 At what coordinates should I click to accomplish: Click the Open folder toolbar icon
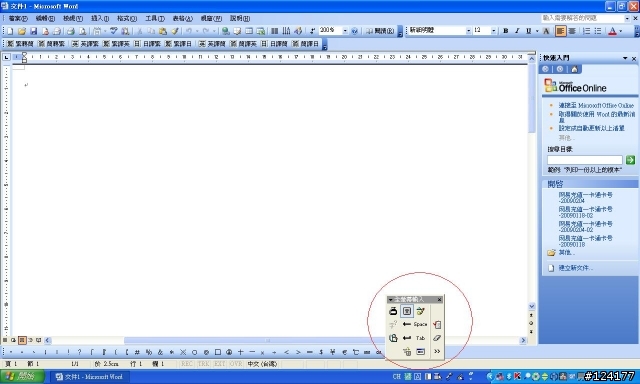tap(22, 31)
